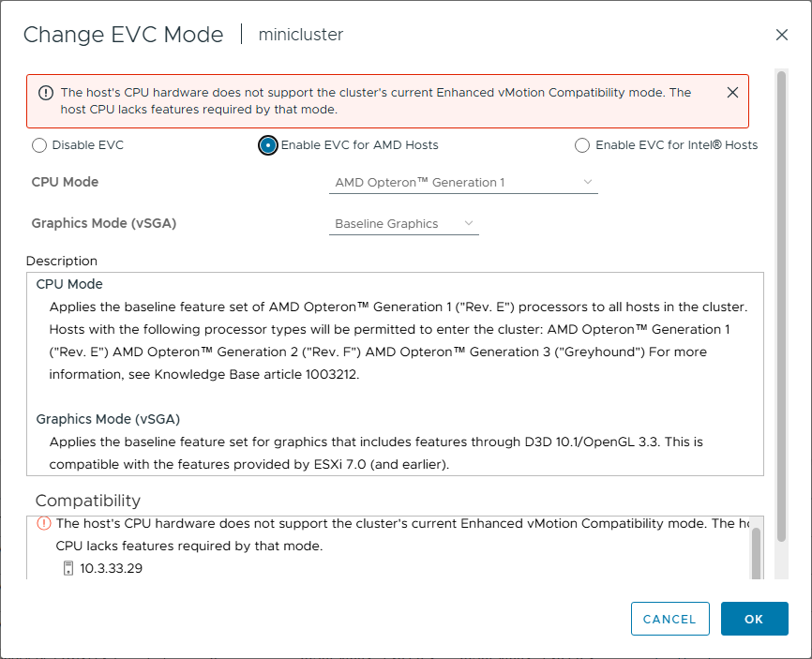
Task: Open Graphics Mode Baseline Graphics dropdown
Action: (x=403, y=224)
